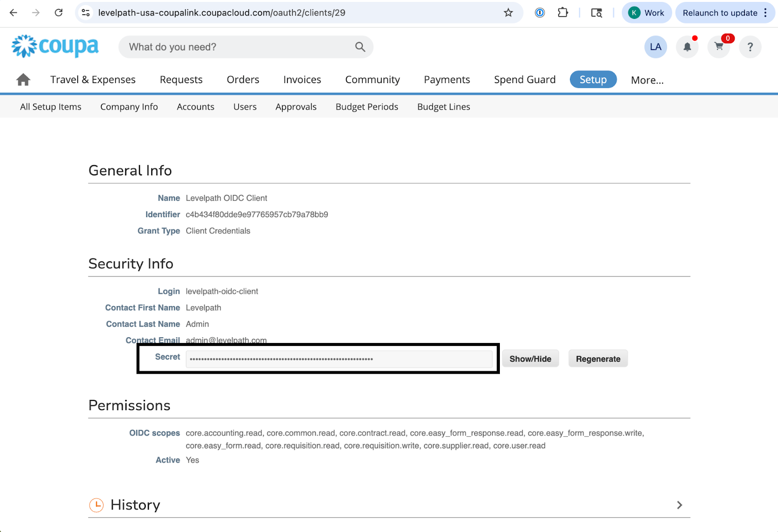Open the shopping cart
The height and width of the screenshot is (532, 778).
click(719, 47)
